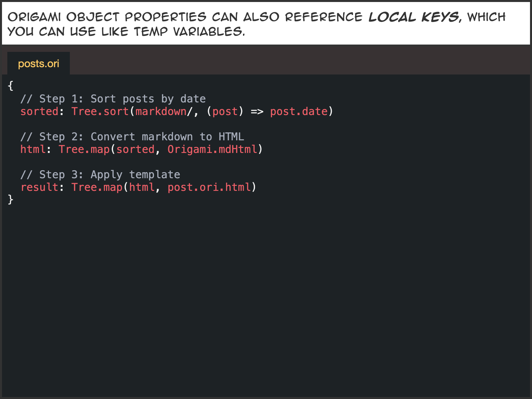The height and width of the screenshot is (399, 532).
Task: Click the 'Step 2: Convert markdown to HTML' comment
Action: (132, 137)
